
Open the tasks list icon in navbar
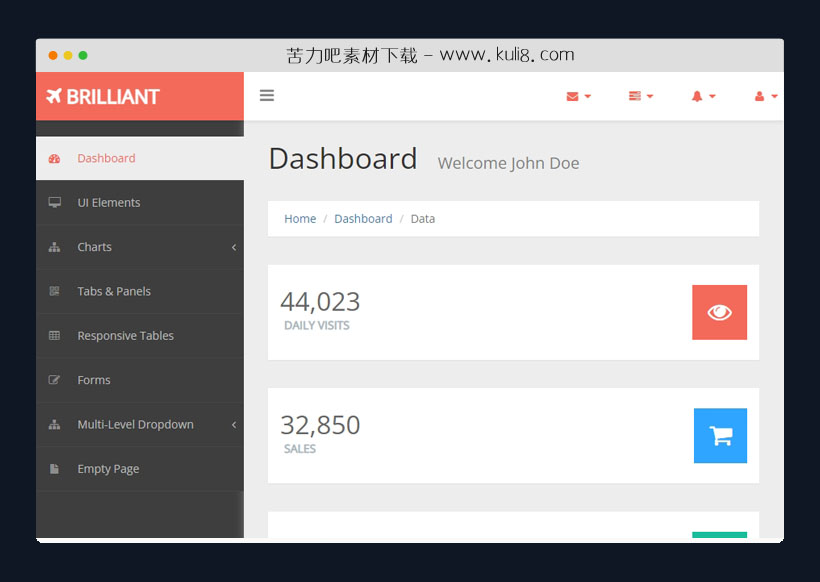pyautogui.click(x=635, y=96)
